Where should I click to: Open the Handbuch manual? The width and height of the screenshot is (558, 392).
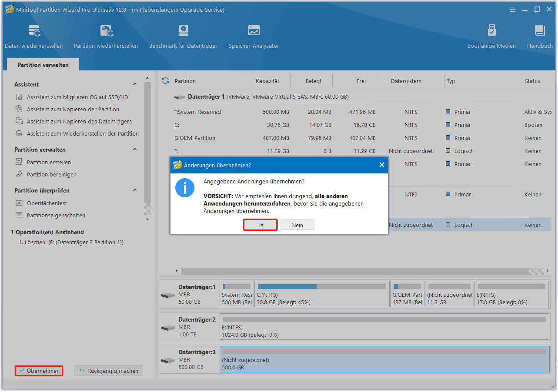pyautogui.click(x=540, y=37)
